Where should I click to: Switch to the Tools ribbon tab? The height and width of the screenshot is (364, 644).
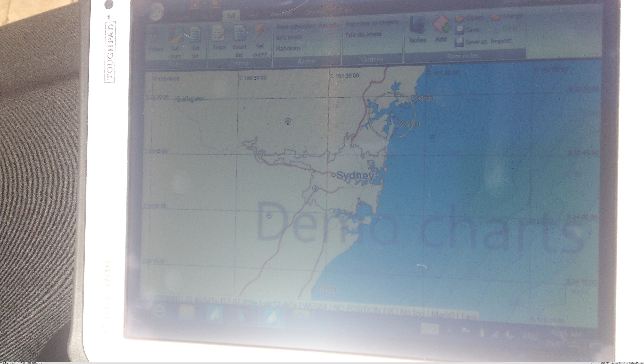[345, 10]
